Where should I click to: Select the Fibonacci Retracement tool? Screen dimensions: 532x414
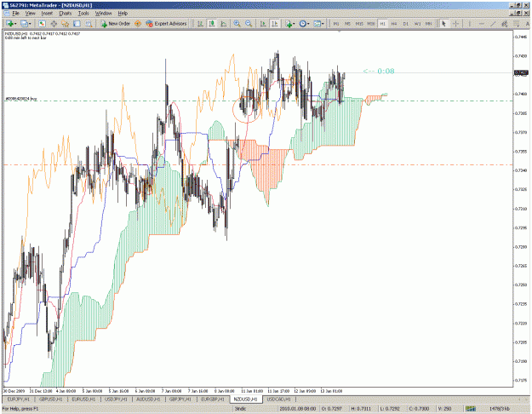(x=517, y=24)
